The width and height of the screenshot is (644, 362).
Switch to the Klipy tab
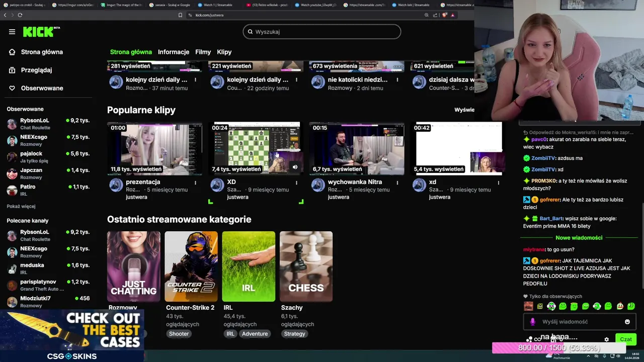click(x=224, y=52)
